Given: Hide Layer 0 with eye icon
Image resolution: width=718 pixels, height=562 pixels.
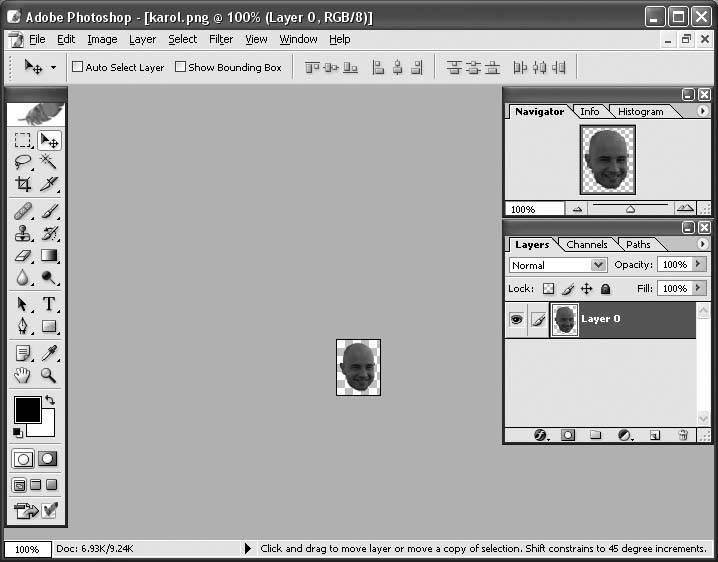Looking at the screenshot, I should [x=517, y=319].
